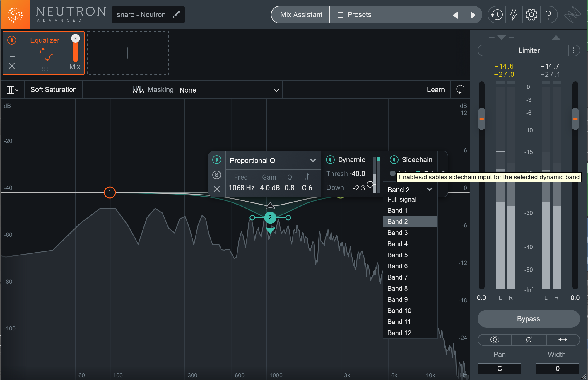
Task: Click the iZotope Neutron logo icon
Action: point(15,15)
